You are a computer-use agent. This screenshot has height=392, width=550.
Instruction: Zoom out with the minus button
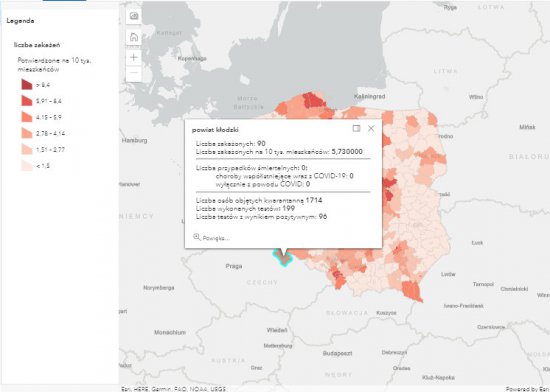(134, 73)
